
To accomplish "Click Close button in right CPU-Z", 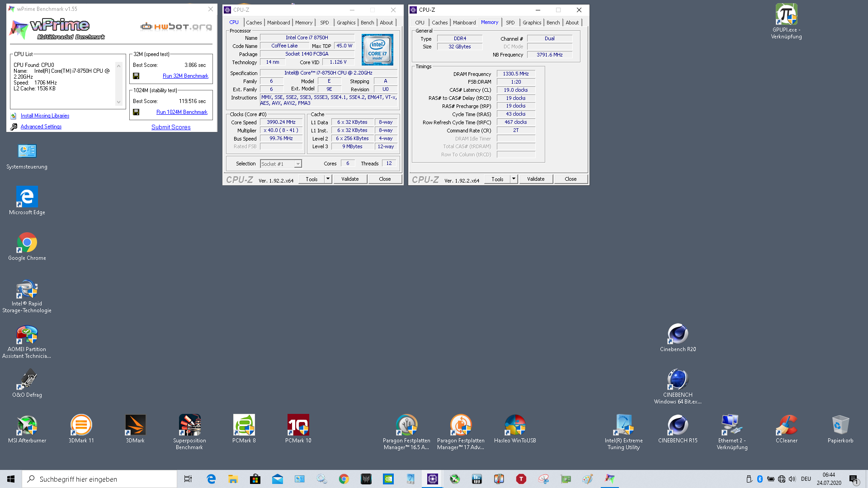I will pos(571,179).
